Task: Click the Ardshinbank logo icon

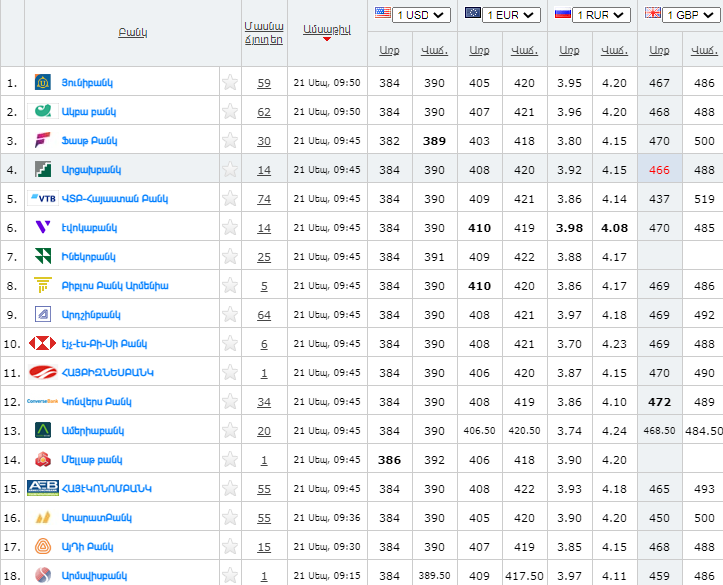Action: click(x=43, y=314)
